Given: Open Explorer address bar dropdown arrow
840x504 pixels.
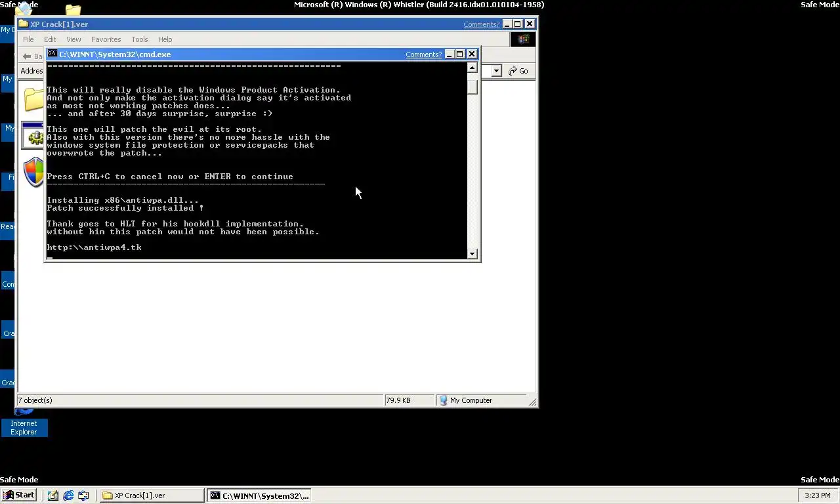Looking at the screenshot, I should 496,71.
